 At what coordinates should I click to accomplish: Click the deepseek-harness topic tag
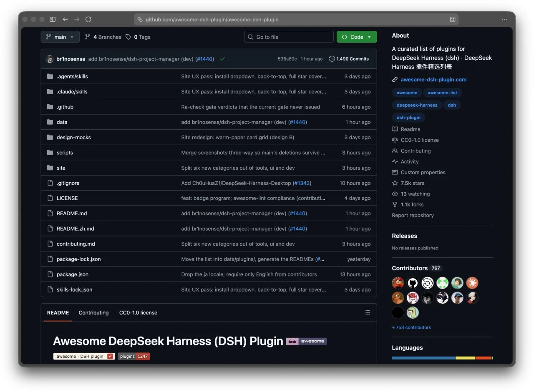tap(417, 105)
